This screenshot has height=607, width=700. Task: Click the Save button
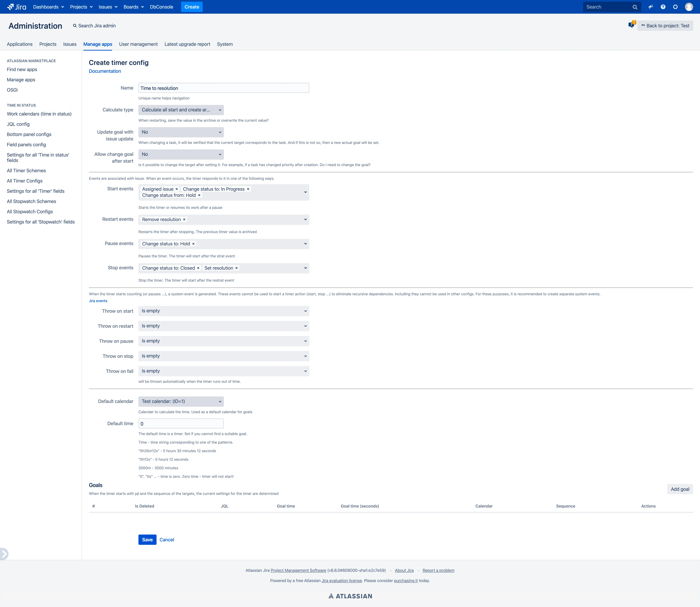tap(147, 540)
